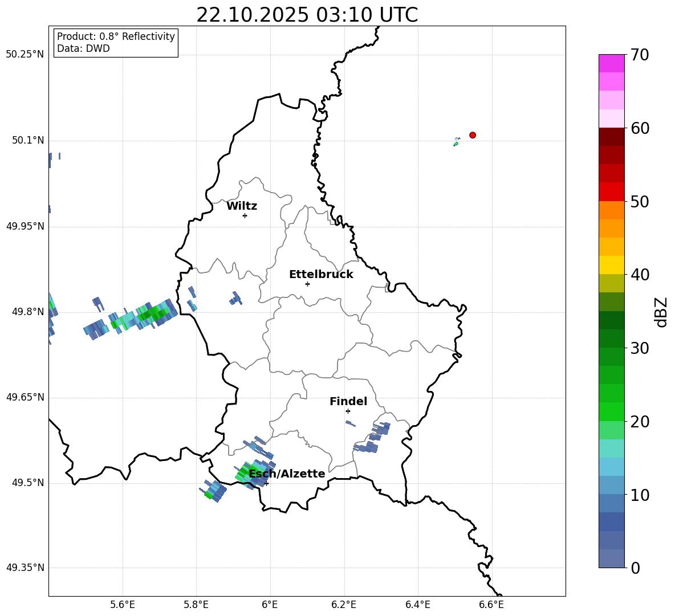
Task: Select the Ettelbruck city label
Action: coord(321,275)
